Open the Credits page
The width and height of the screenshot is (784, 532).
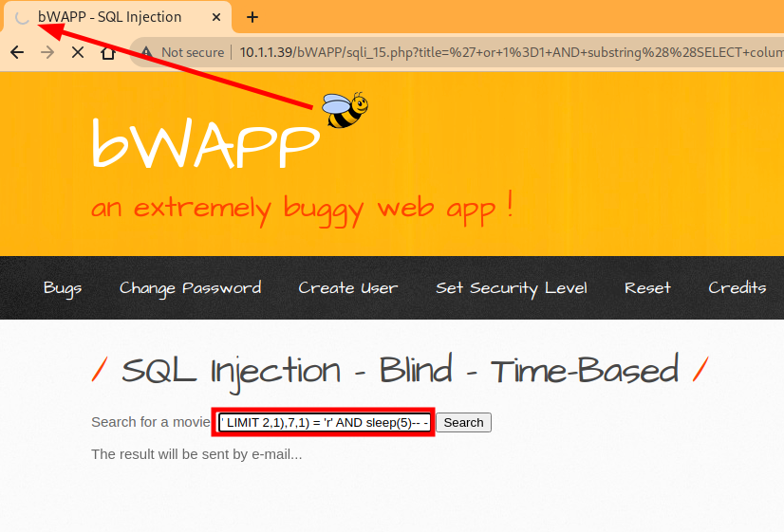click(737, 287)
